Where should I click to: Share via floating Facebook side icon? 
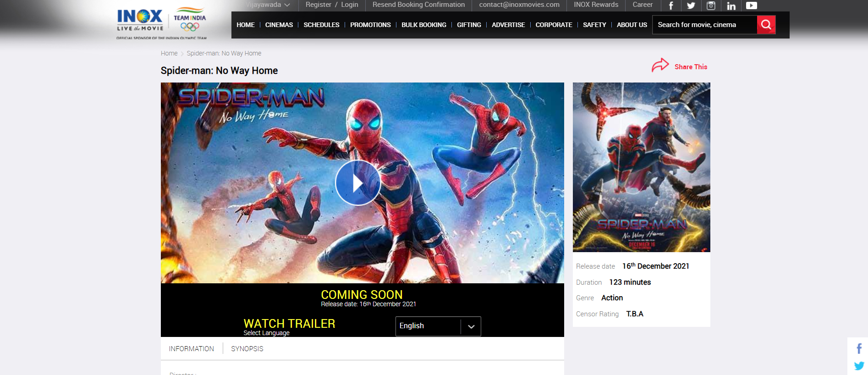coord(859,348)
